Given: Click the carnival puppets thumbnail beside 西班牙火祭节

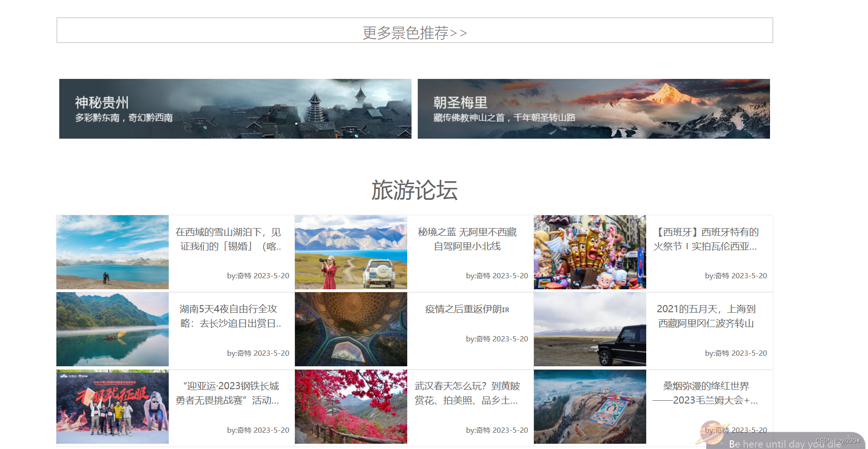Looking at the screenshot, I should tap(589, 252).
